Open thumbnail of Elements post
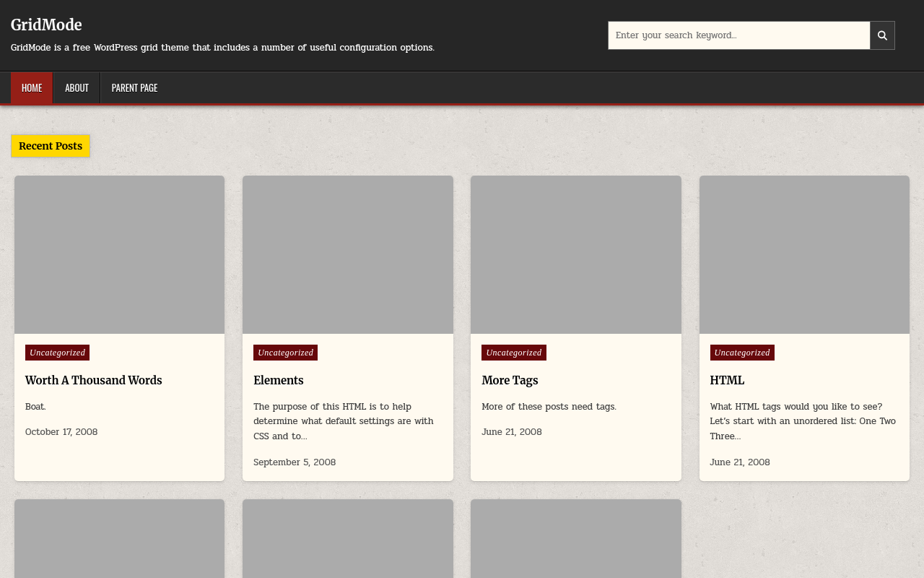The height and width of the screenshot is (578, 924). tap(348, 254)
